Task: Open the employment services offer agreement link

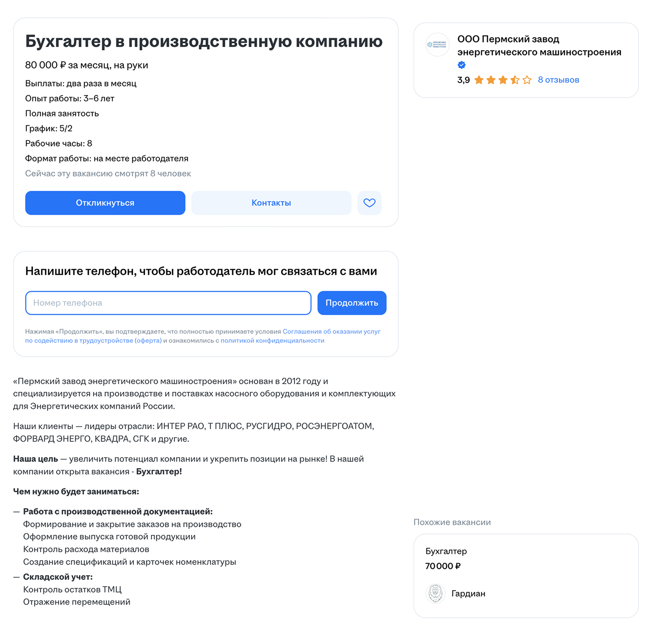Action: coord(331,331)
